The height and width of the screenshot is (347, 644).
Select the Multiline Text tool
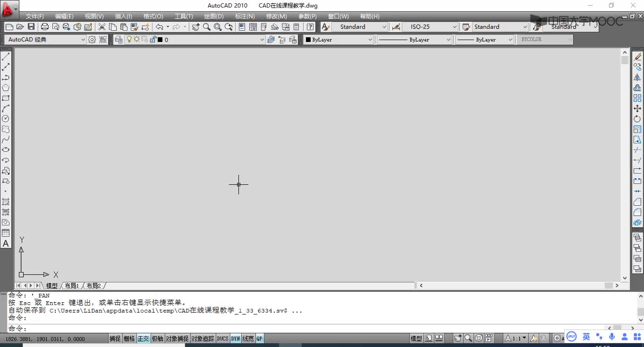[6, 243]
